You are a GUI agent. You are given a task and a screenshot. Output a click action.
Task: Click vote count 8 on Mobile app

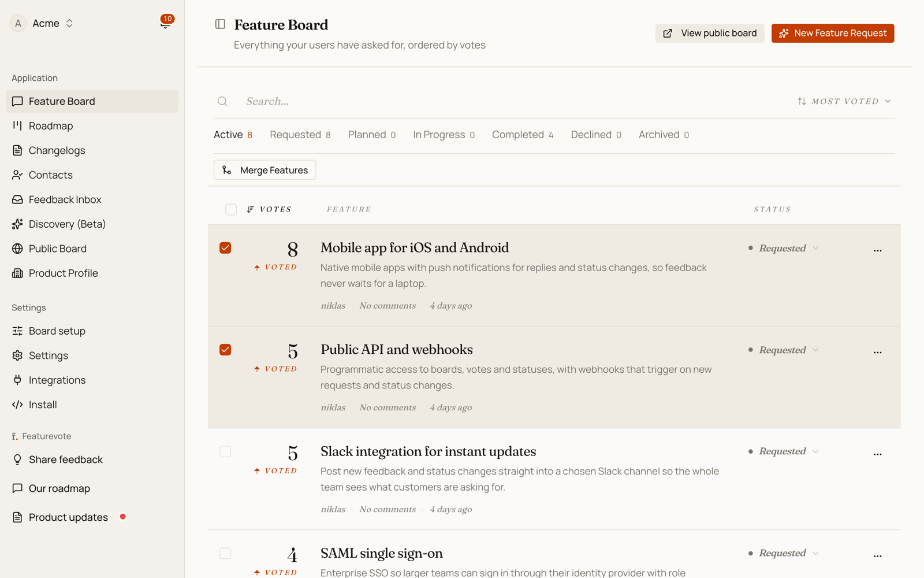pos(293,249)
